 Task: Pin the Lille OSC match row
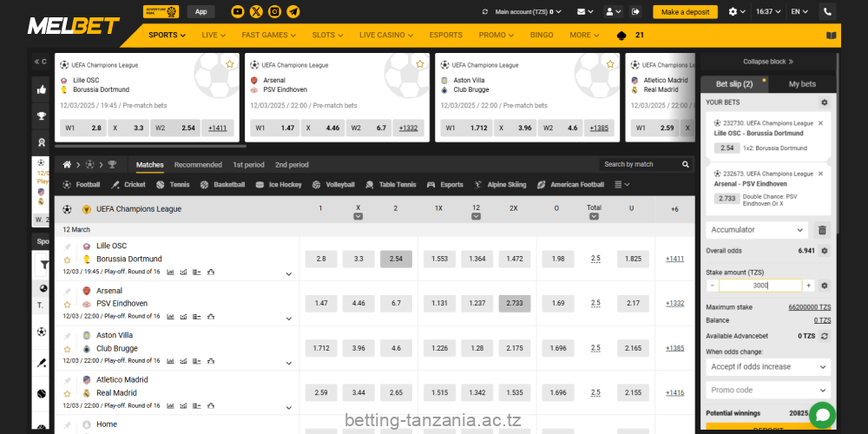pyautogui.click(x=67, y=247)
